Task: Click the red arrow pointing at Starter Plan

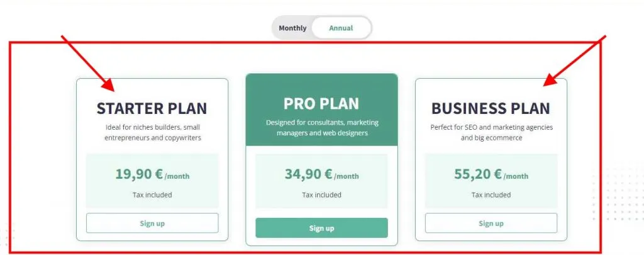Action: coord(89,64)
